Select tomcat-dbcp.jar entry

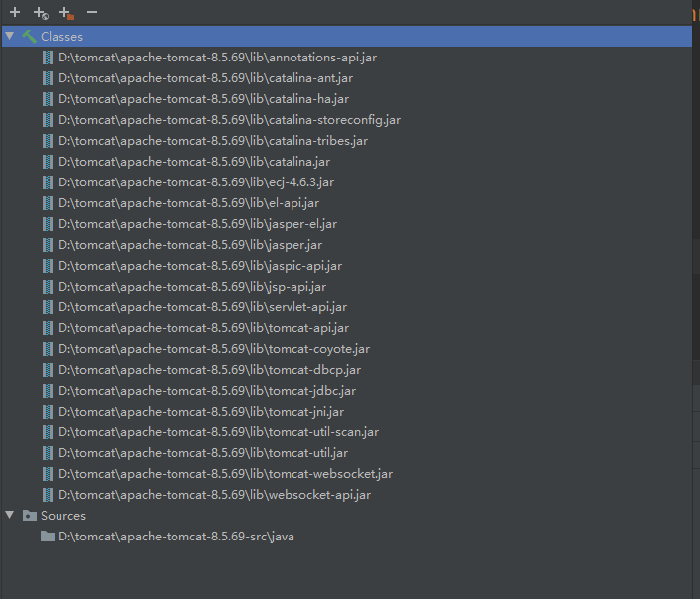coord(209,369)
